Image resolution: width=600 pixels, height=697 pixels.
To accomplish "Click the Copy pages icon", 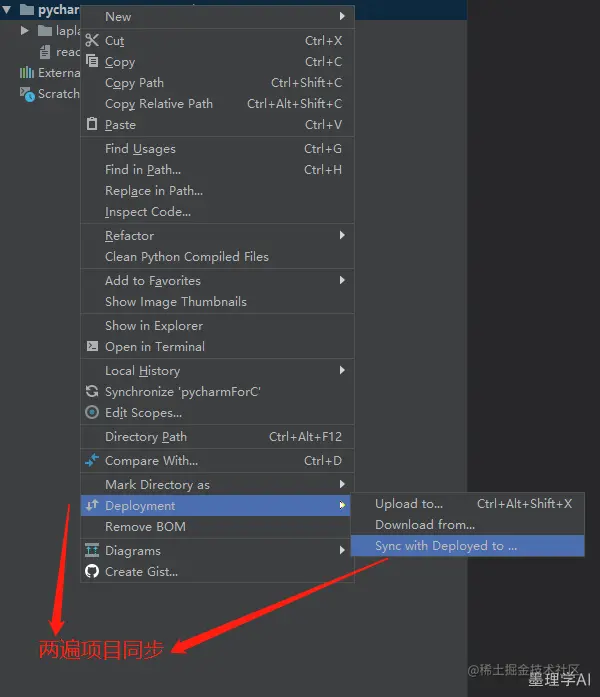I will tap(92, 61).
